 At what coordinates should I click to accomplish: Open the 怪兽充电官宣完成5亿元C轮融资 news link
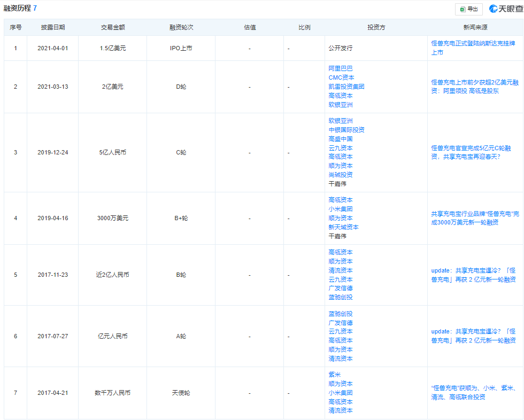[471, 152]
